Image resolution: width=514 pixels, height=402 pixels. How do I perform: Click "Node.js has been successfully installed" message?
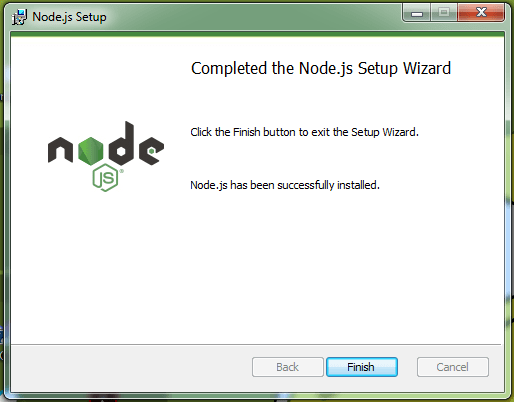tap(285, 185)
